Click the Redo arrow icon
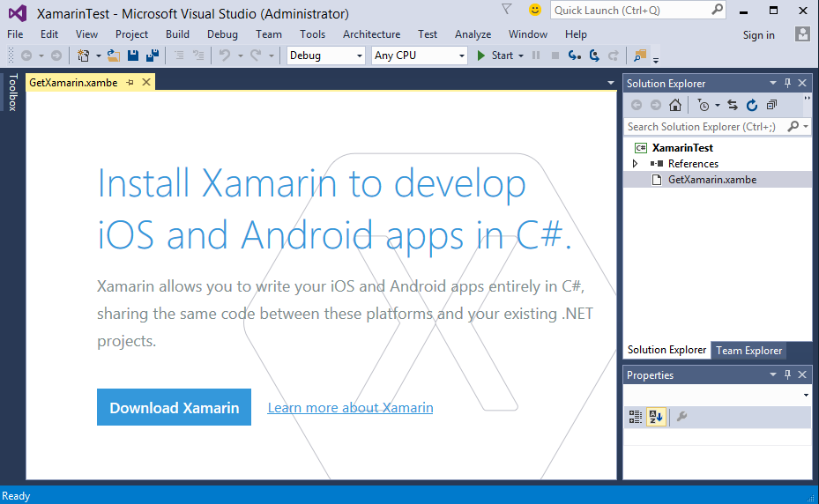The height and width of the screenshot is (504, 819). pos(256,56)
